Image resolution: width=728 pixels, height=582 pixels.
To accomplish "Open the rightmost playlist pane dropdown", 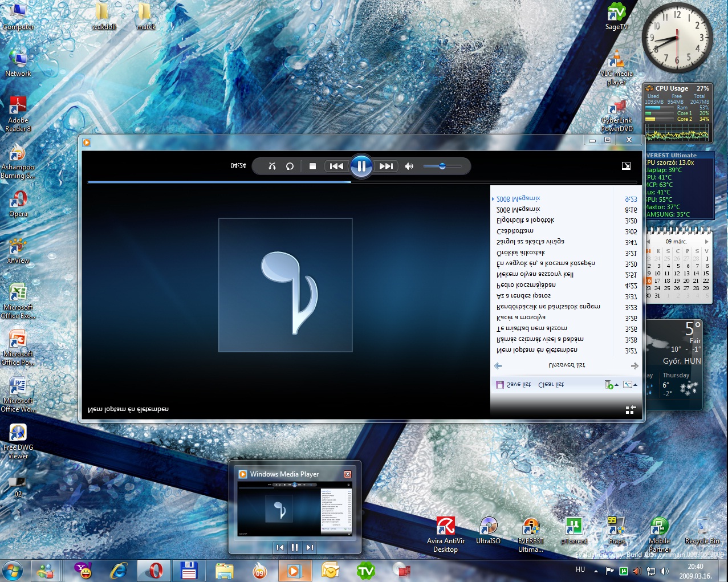I will pyautogui.click(x=630, y=385).
